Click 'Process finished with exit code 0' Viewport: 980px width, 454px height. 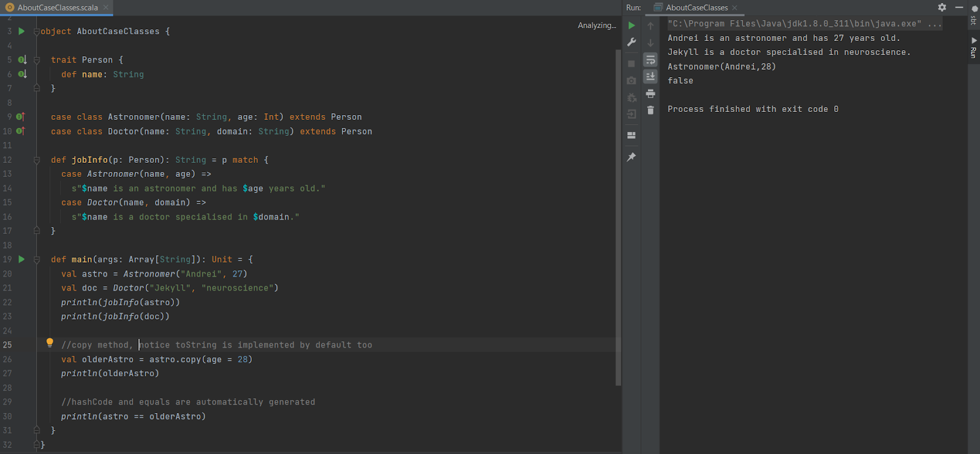pyautogui.click(x=753, y=109)
